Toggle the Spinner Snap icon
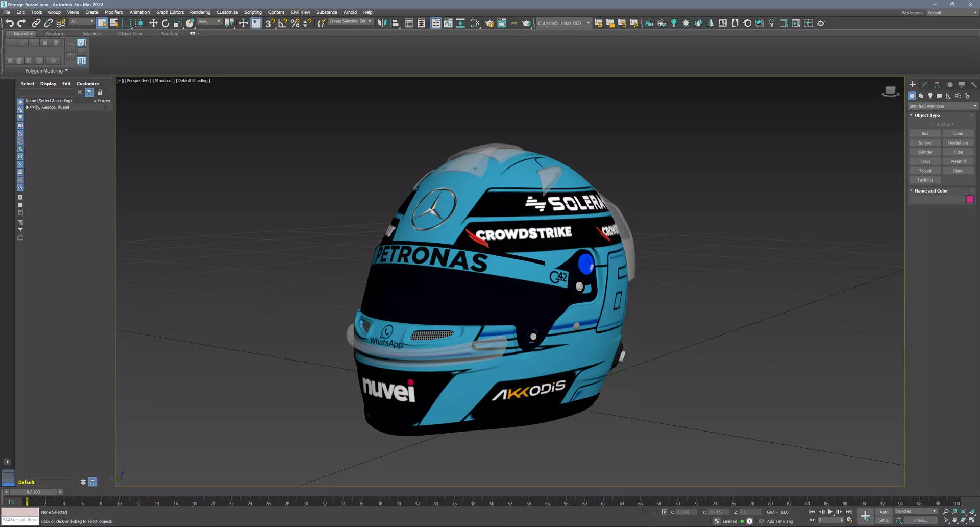Viewport: 980px width, 527px height. click(x=307, y=23)
